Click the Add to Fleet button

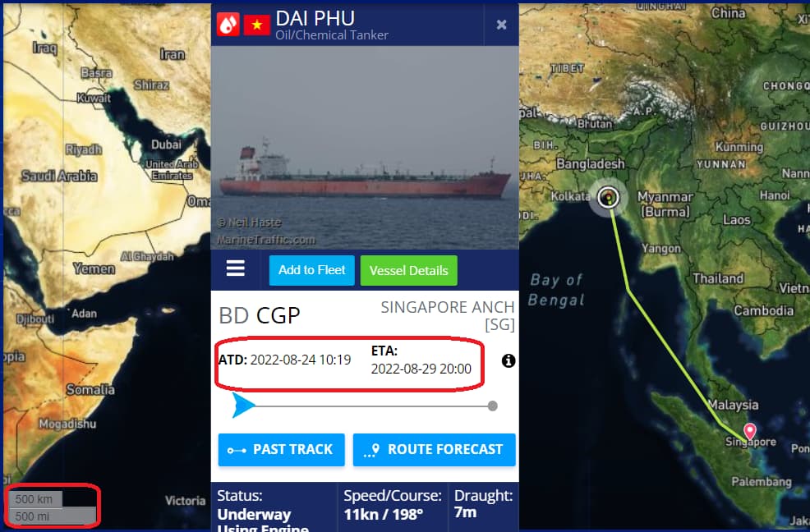click(x=311, y=270)
